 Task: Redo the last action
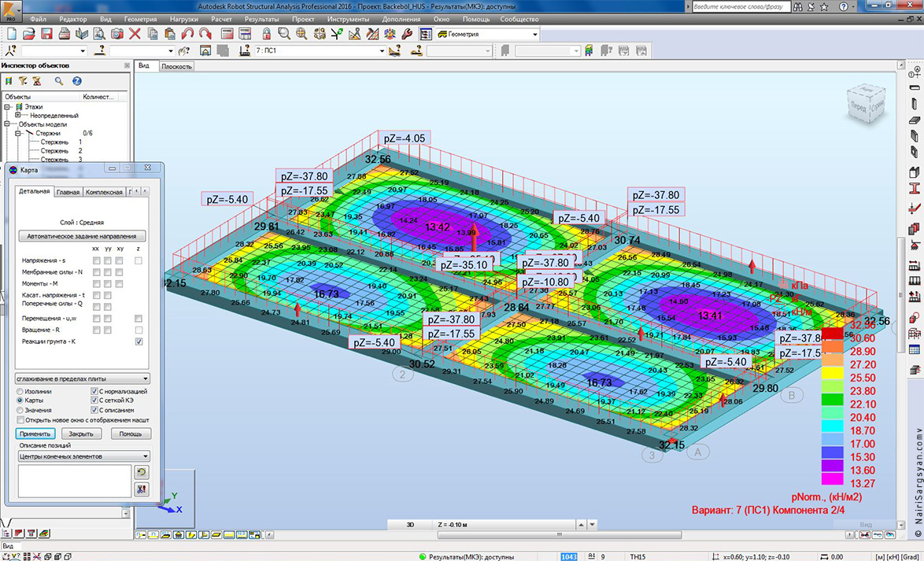tap(205, 34)
